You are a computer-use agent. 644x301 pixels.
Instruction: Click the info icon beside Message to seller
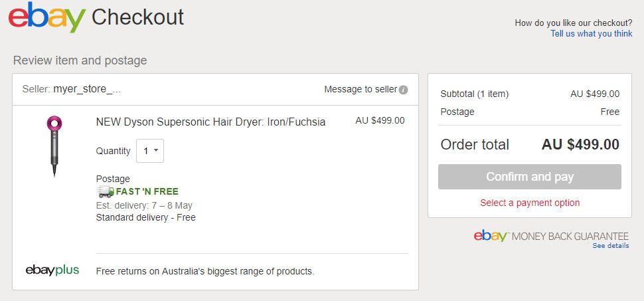click(x=404, y=90)
